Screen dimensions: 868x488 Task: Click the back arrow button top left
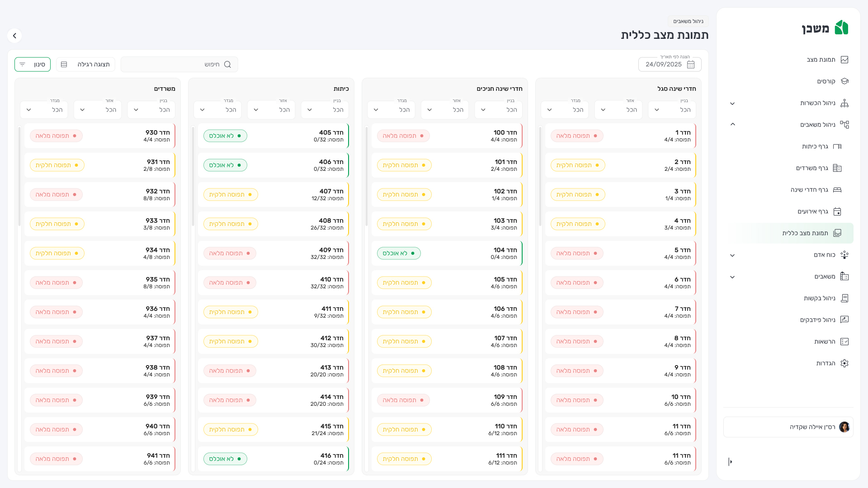coord(14,36)
